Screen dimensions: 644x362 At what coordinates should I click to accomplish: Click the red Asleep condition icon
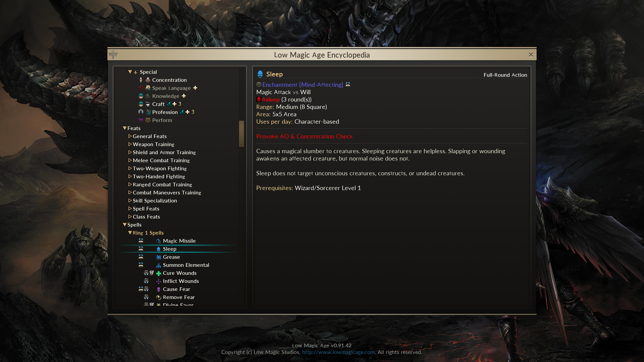point(259,99)
